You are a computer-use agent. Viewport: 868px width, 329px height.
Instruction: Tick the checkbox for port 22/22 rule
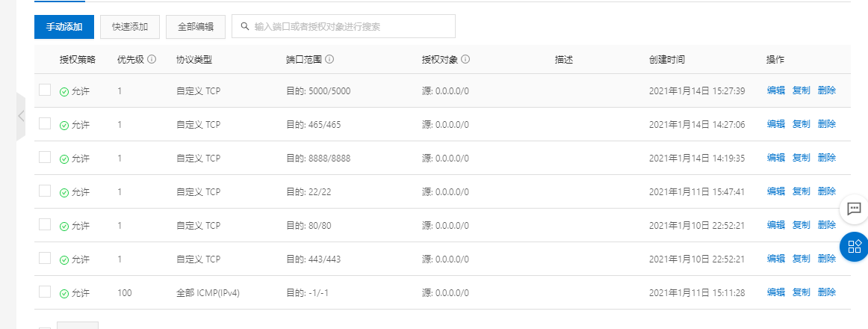pos(45,191)
